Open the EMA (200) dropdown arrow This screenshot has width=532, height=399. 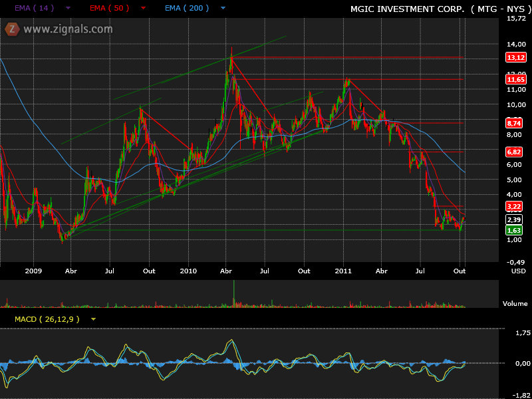[x=223, y=8]
